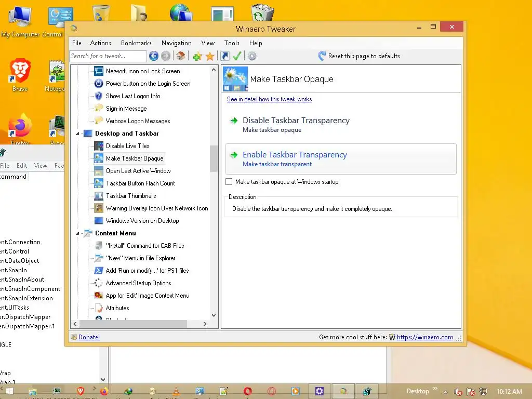Open the File menu in Winaero Tweaker
The width and height of the screenshot is (532, 399).
pyautogui.click(x=77, y=43)
